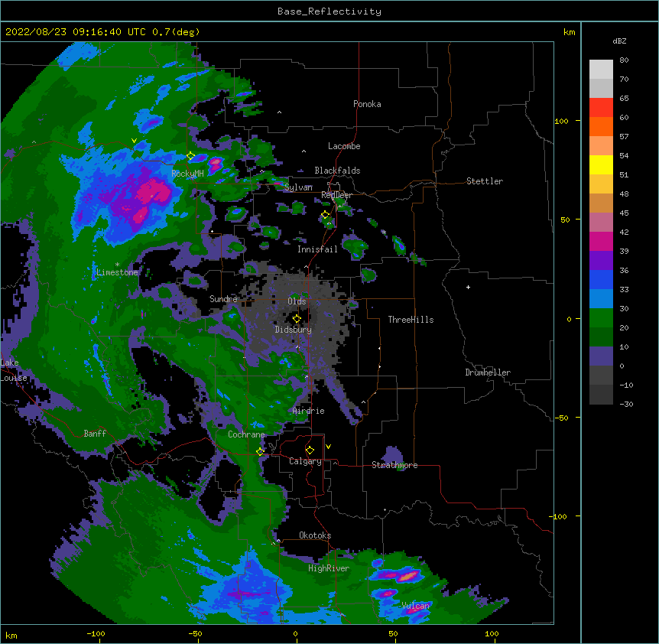This screenshot has width=659, height=644.
Task: Click the RedDeer city label
Action: pyautogui.click(x=336, y=195)
